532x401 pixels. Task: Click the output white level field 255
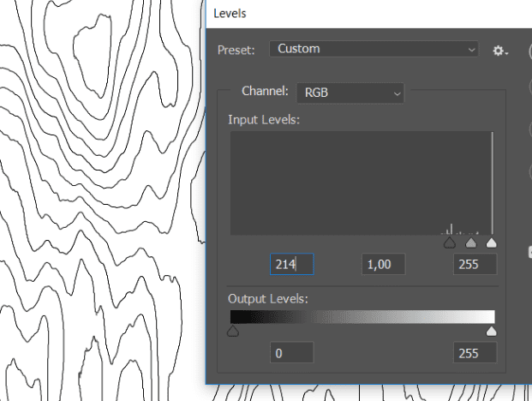coord(475,353)
